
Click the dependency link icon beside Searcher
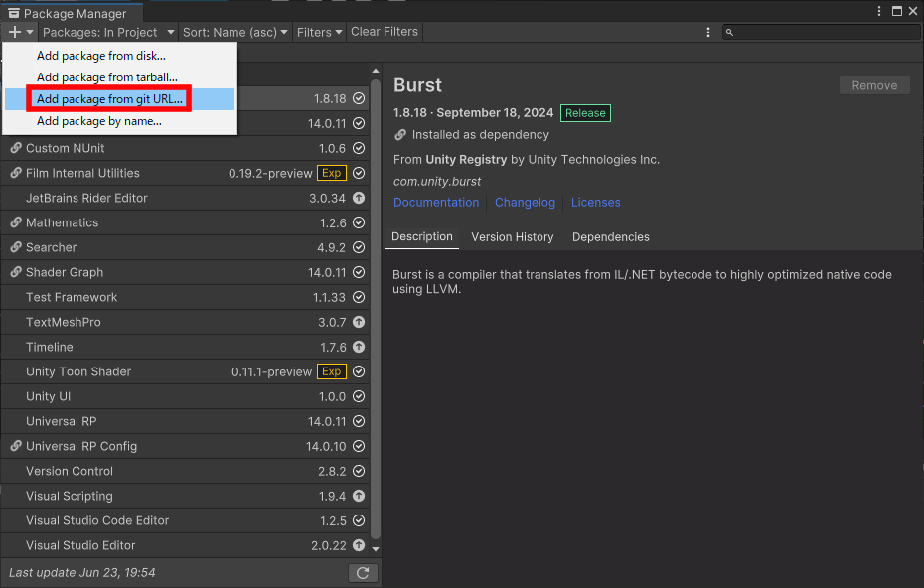click(16, 247)
